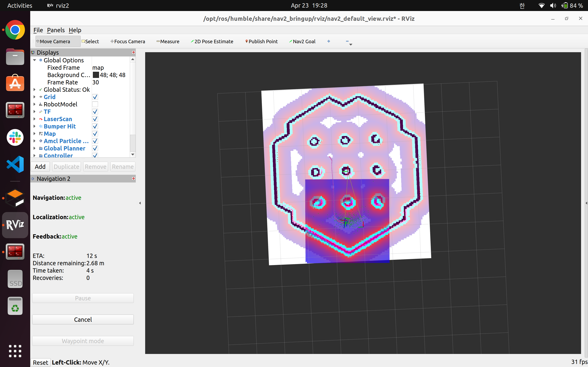Cancel the active navigation
Viewport: 588px width, 367px height.
(83, 319)
